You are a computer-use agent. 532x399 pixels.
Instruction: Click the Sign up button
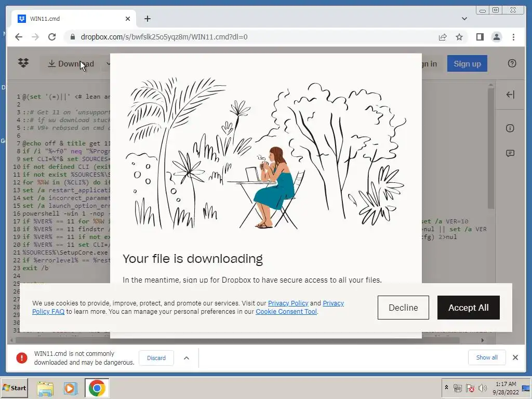point(467,63)
